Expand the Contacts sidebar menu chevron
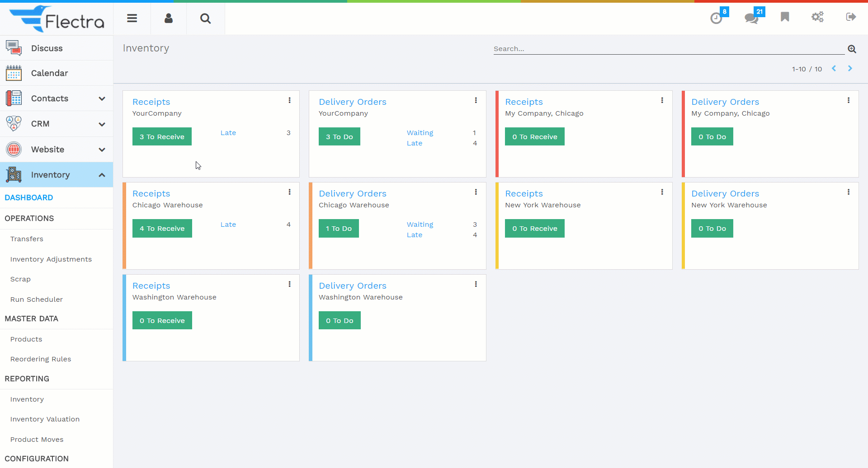868x468 pixels. 102,98
